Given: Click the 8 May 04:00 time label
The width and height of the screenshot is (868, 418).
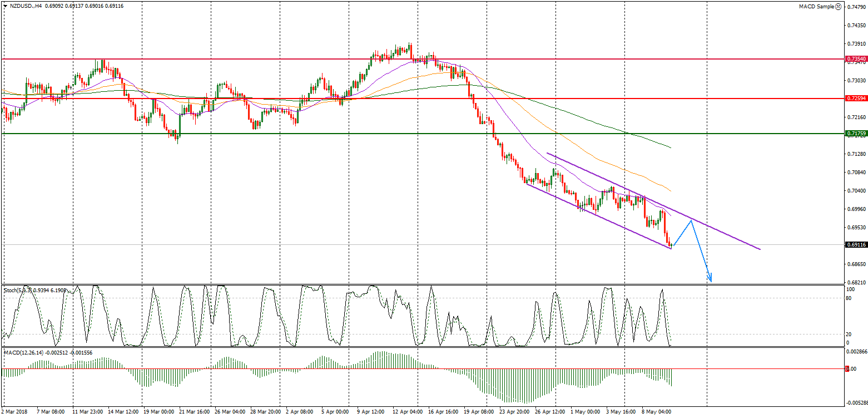Looking at the screenshot, I should [657, 412].
